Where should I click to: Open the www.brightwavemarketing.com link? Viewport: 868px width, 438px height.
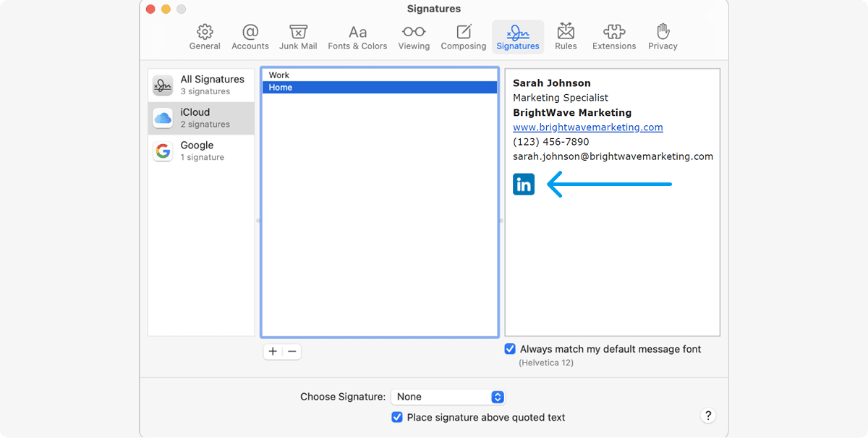588,127
